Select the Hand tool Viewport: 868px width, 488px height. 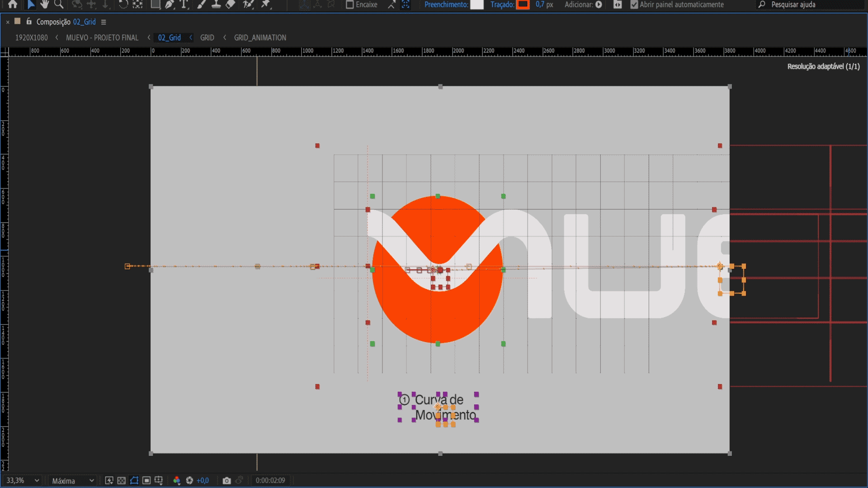(x=44, y=5)
